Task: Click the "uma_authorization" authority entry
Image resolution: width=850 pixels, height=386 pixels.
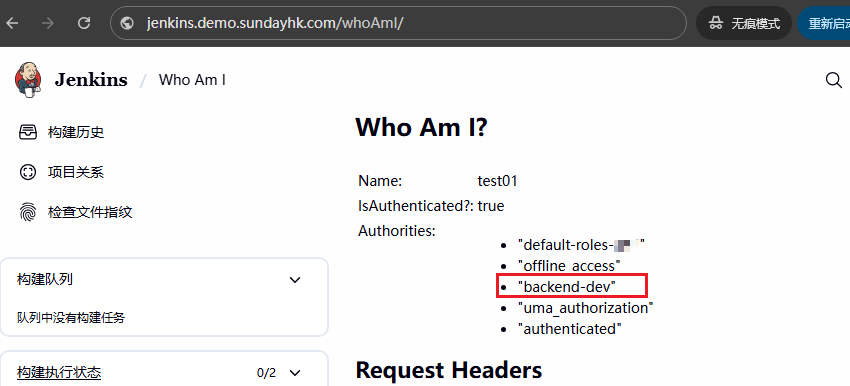Action: click(x=585, y=308)
